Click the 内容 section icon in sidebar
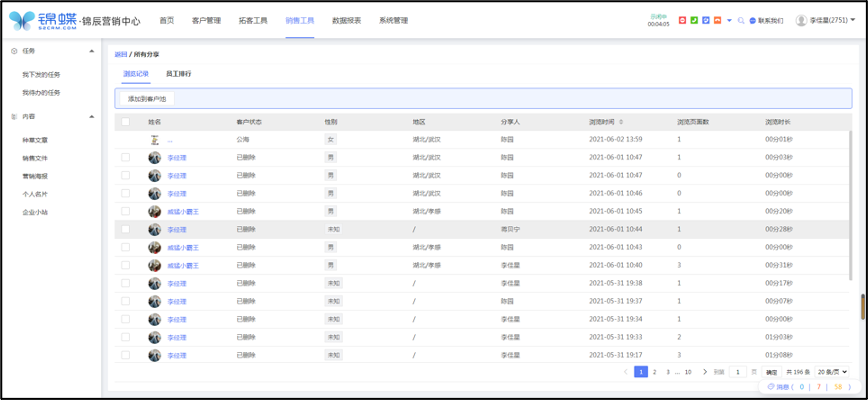 point(14,117)
